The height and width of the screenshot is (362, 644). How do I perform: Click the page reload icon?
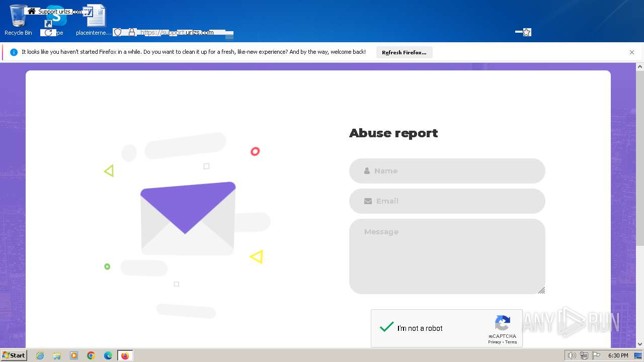[x=48, y=33]
